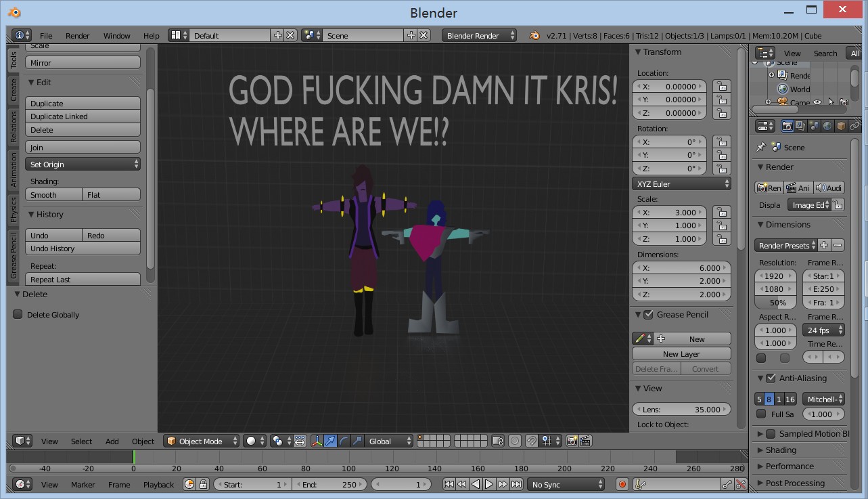This screenshot has height=499, width=868.
Task: Click the OpenGL render camera icon in viewport header
Action: 572,441
